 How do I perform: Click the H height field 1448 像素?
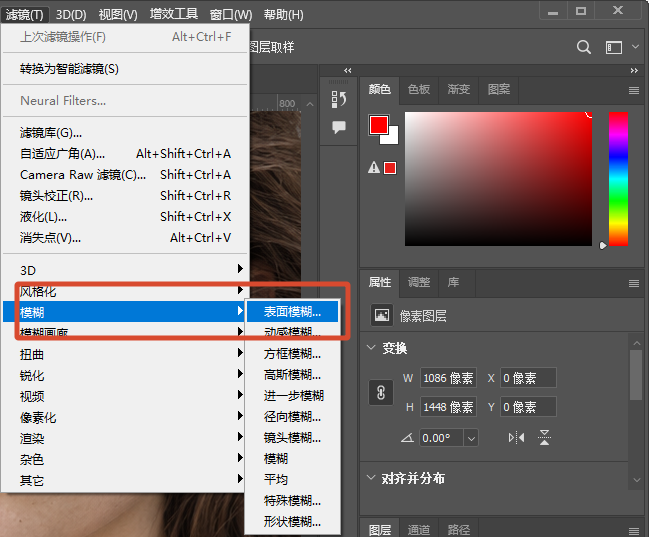[x=448, y=407]
